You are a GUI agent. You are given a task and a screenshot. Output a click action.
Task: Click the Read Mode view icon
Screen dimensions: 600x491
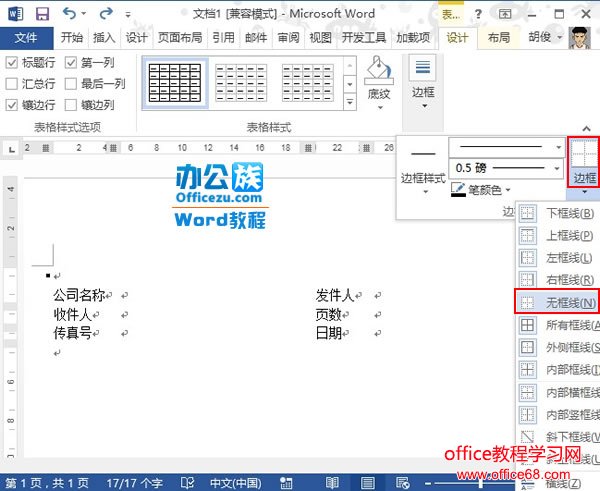(332, 483)
